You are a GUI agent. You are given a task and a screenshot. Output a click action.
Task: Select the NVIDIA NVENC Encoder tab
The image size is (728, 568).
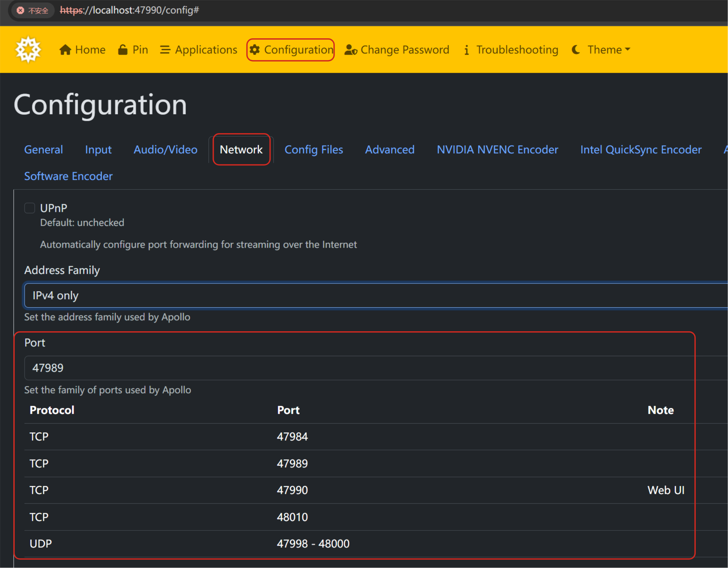497,150
